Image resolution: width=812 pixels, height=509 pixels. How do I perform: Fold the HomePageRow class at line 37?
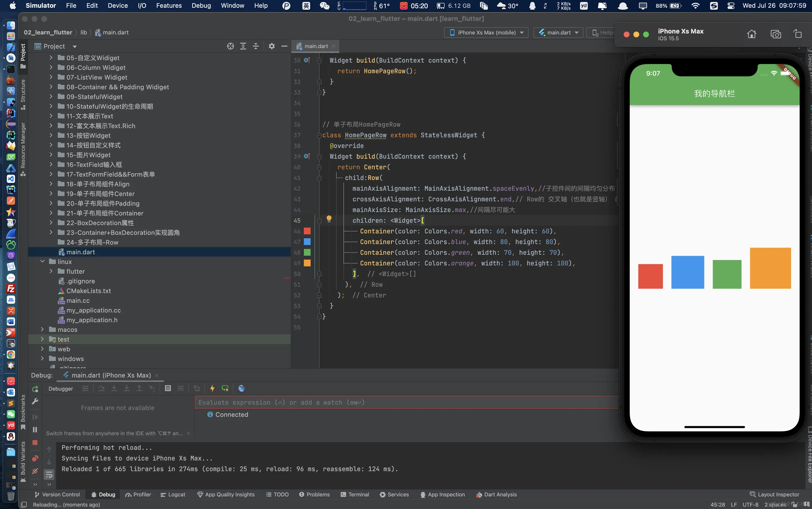pyautogui.click(x=319, y=135)
